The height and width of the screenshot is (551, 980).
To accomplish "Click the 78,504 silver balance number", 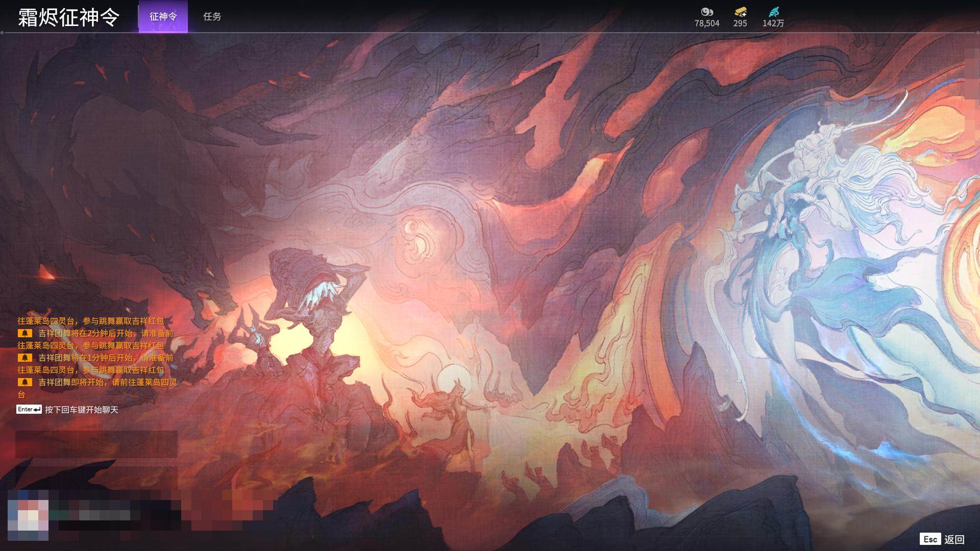I will point(706,23).
